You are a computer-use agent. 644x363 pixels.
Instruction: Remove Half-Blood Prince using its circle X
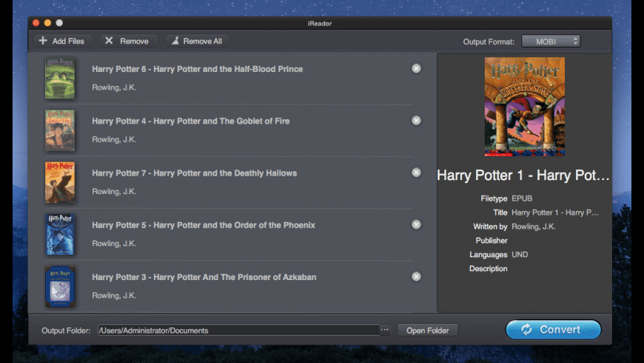pyautogui.click(x=416, y=69)
